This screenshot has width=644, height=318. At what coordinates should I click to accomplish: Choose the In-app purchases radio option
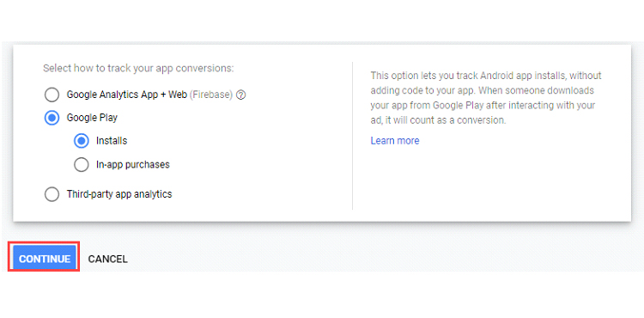pos(82,165)
